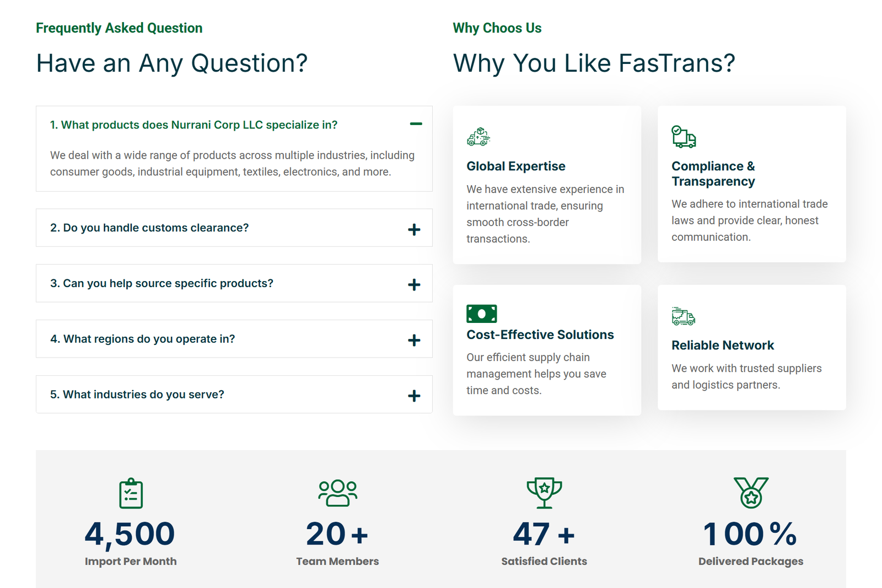Collapse the Nurrani Corp products question with minus

tap(416, 124)
